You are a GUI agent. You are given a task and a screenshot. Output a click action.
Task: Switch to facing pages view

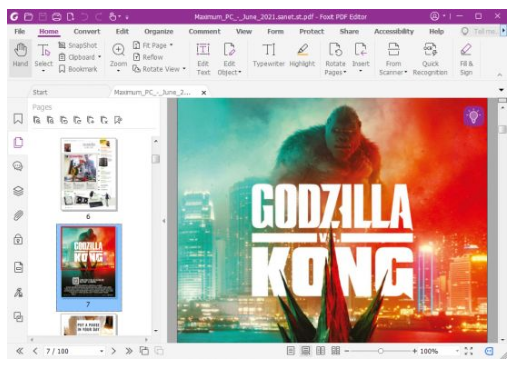point(320,351)
